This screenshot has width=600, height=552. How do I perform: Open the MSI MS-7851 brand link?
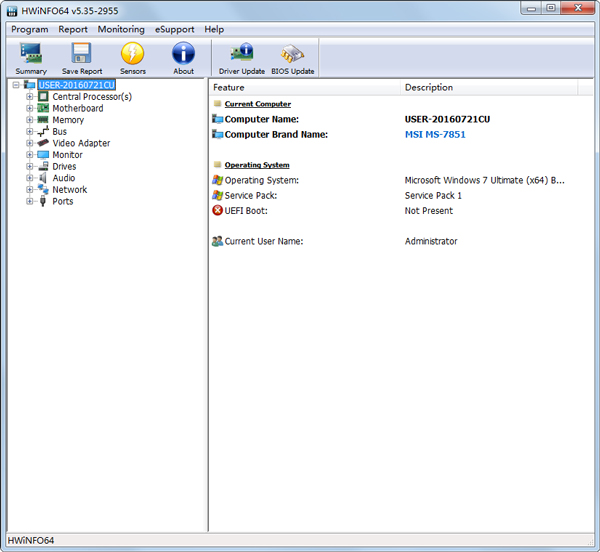435,134
